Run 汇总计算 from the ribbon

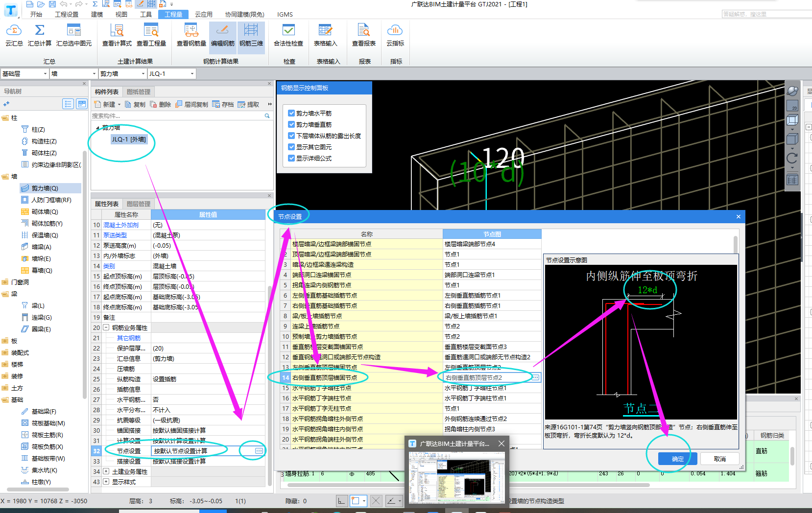(x=40, y=35)
